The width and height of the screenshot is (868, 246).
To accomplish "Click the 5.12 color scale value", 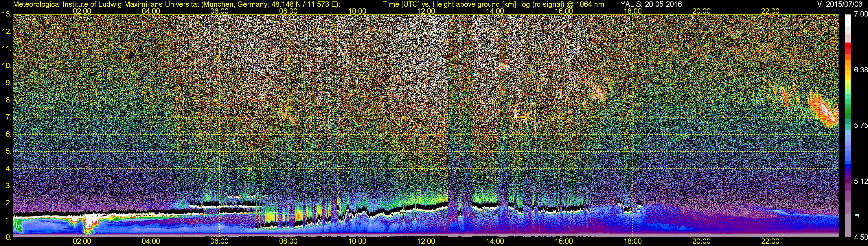I will (861, 181).
